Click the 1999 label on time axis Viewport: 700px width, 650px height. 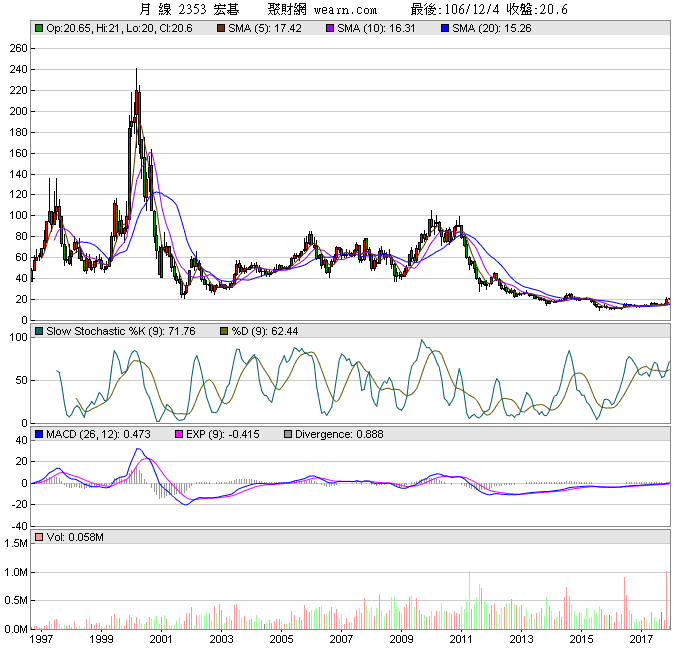tap(101, 639)
